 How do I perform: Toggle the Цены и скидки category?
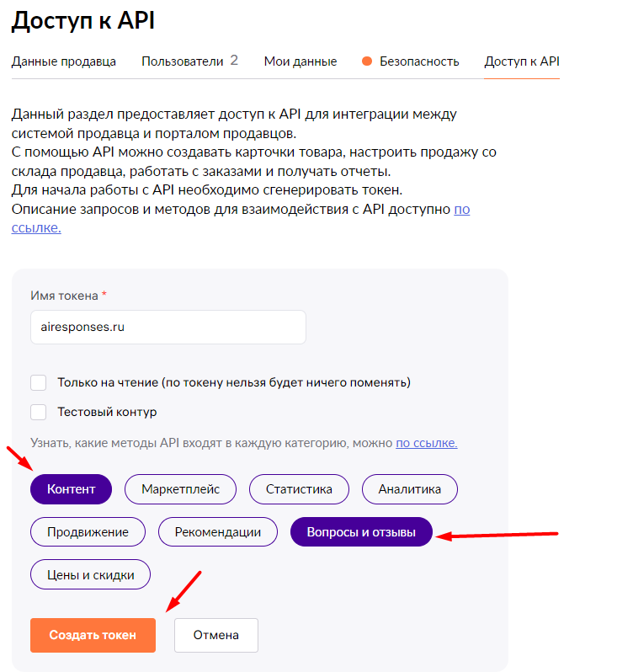(x=90, y=575)
